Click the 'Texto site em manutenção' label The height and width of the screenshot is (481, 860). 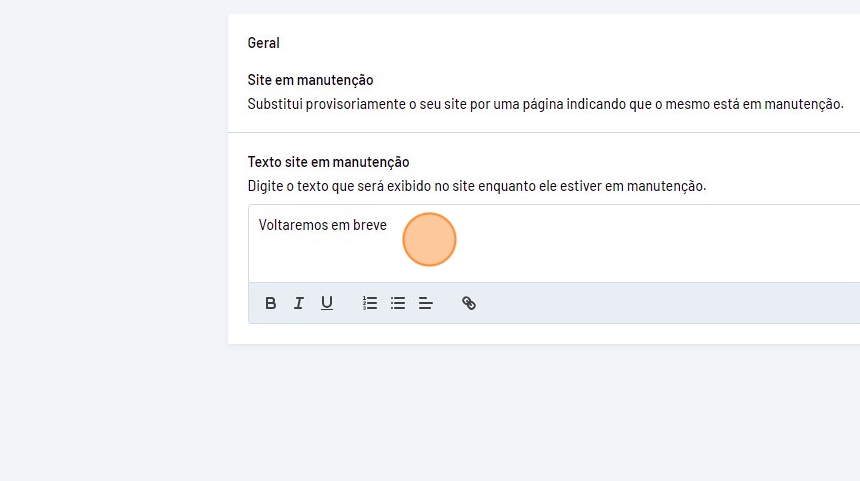click(x=328, y=162)
